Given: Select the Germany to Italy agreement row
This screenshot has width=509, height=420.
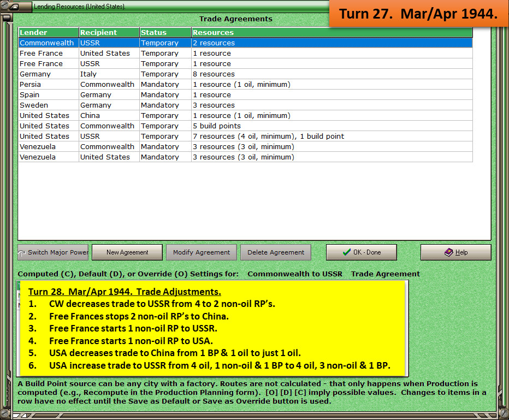Looking at the screenshot, I should coord(245,74).
